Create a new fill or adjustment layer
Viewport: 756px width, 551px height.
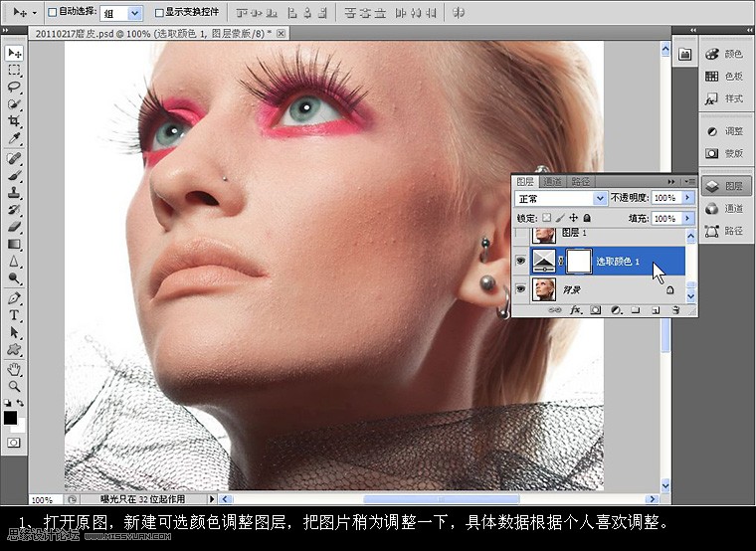[x=616, y=310]
